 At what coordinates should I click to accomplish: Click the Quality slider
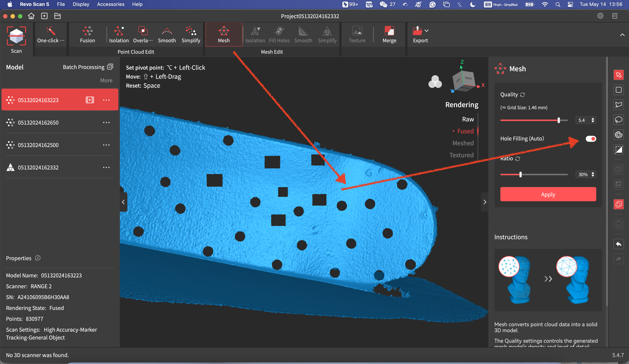point(534,120)
